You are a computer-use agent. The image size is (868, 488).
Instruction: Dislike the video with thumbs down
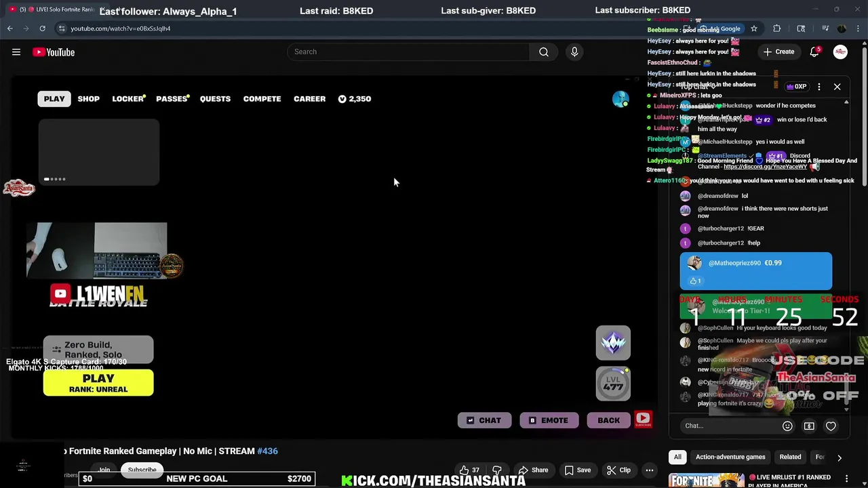click(x=497, y=470)
